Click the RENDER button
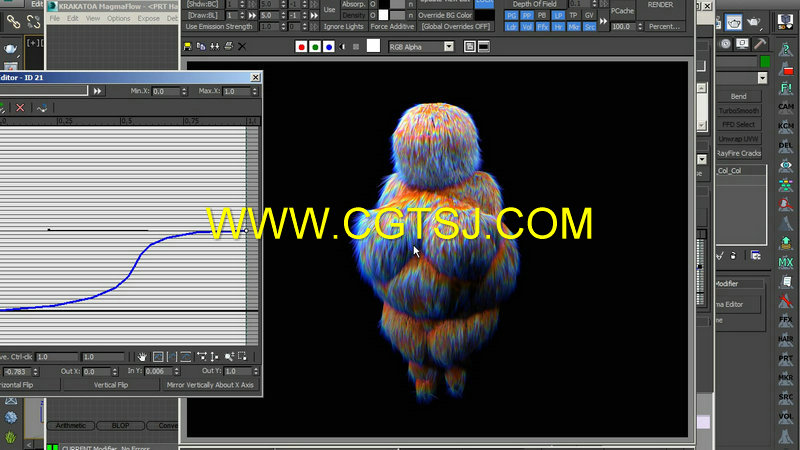Viewport: 800px width, 450px height. click(660, 5)
